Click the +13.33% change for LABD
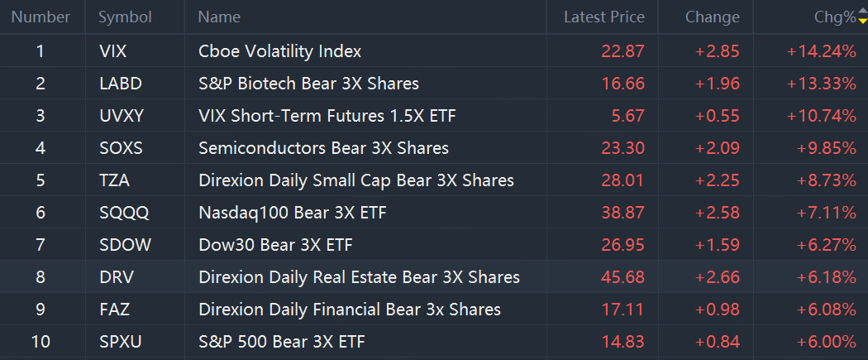868x360 pixels. [x=821, y=84]
